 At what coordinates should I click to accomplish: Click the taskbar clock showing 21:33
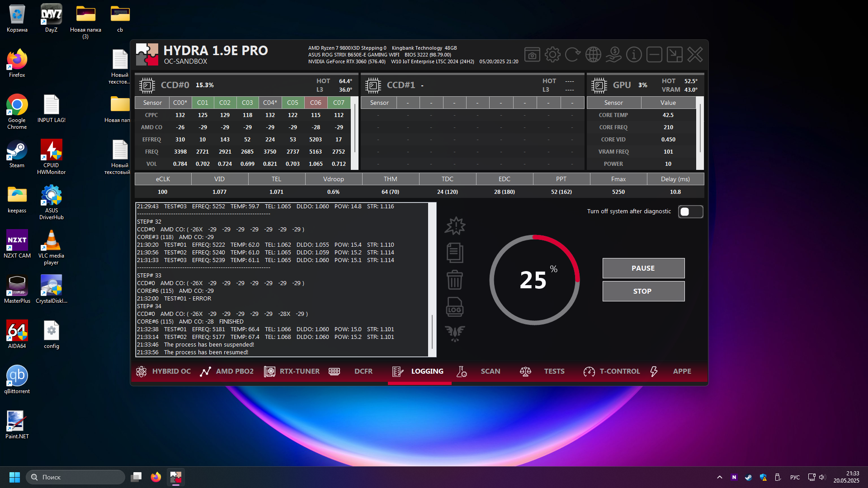[x=846, y=477]
